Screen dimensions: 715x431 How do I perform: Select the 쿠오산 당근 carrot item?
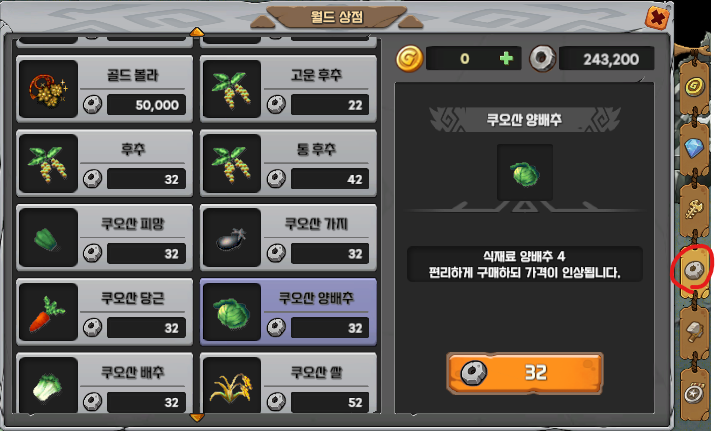coord(104,312)
